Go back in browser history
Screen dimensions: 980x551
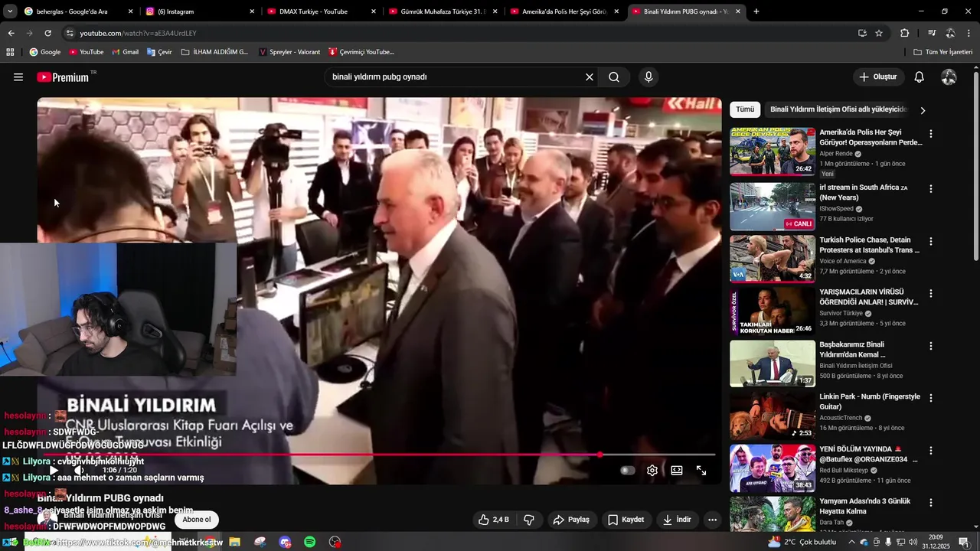pos(11,33)
